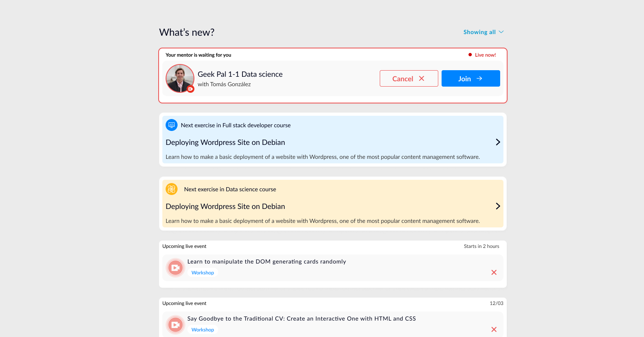The width and height of the screenshot is (644, 337).
Task: Click the play badge on mentor's photo
Action: (x=190, y=89)
